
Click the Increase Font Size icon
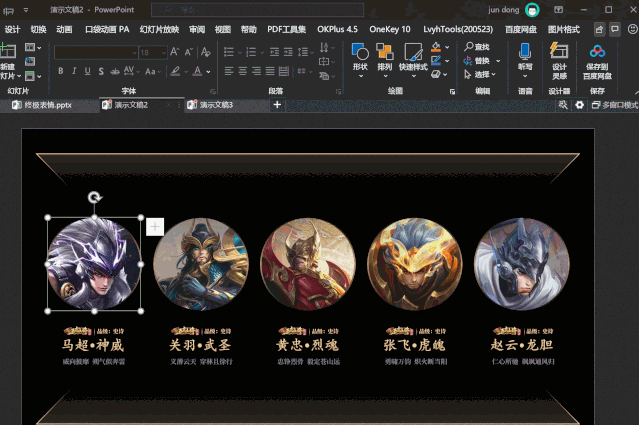click(x=174, y=52)
